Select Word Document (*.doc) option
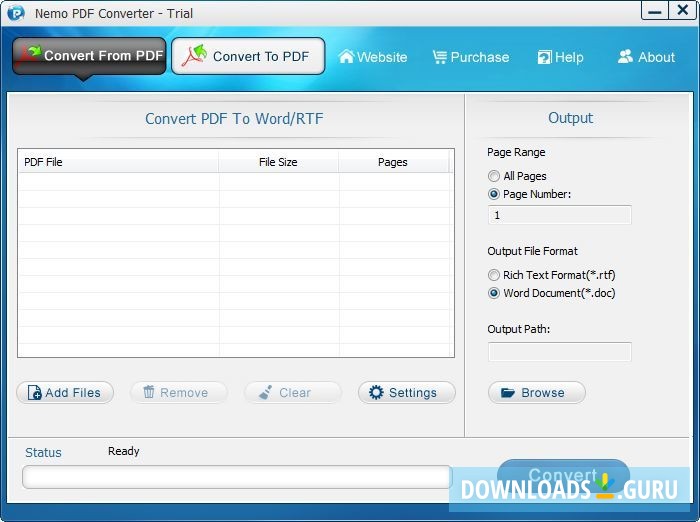Viewport: 700px width, 522px height. [x=494, y=293]
